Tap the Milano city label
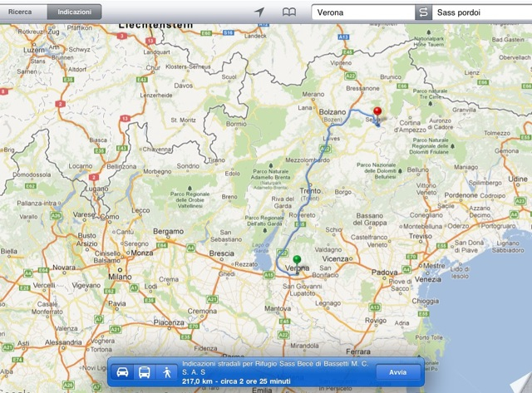532x393 pixels. coord(120,277)
